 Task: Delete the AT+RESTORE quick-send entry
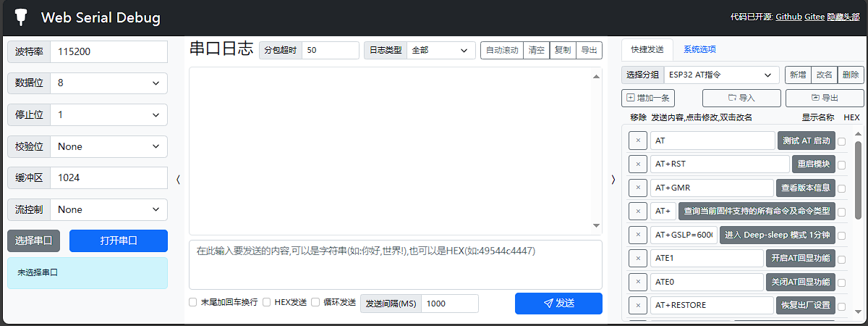click(x=637, y=305)
